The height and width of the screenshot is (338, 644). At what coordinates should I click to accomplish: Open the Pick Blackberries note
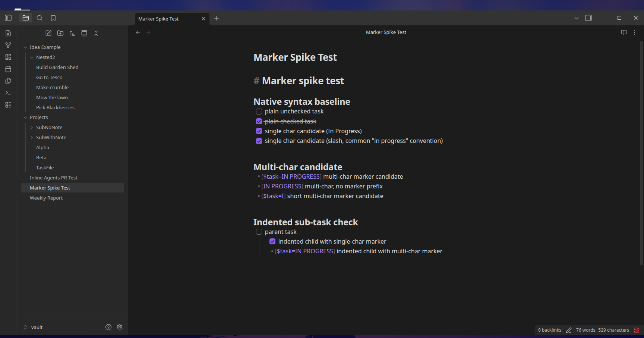pos(55,107)
